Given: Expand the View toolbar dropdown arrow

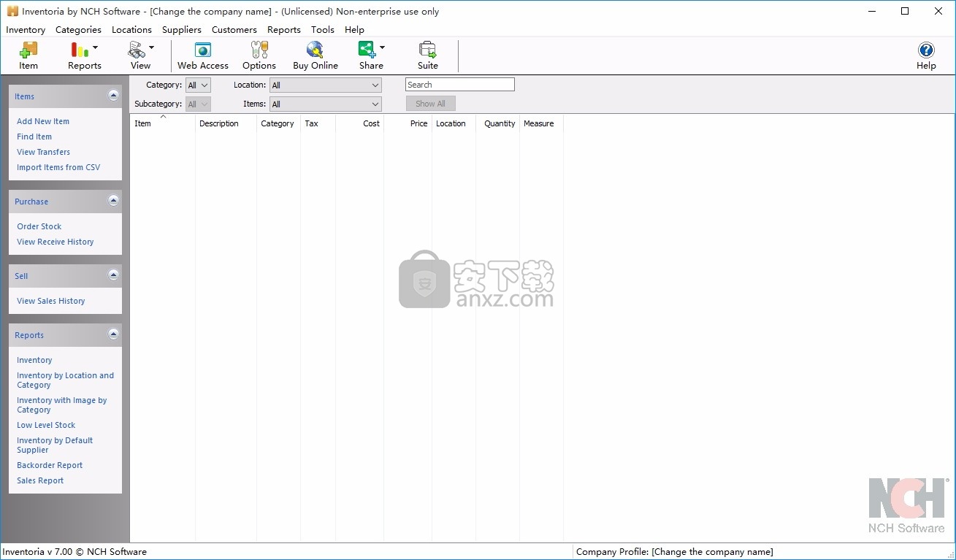Looking at the screenshot, I should coord(152,47).
